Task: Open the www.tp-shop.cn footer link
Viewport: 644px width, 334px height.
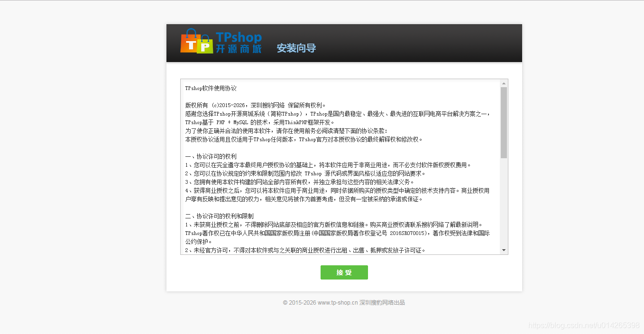Action: coord(337,302)
